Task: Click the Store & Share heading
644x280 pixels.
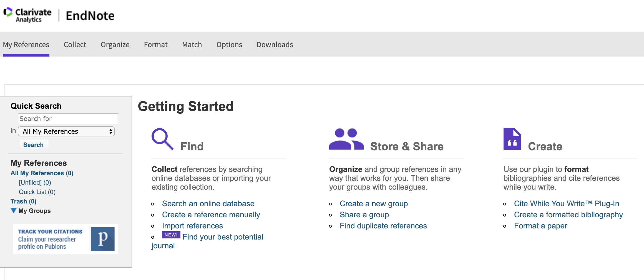Action: click(407, 146)
